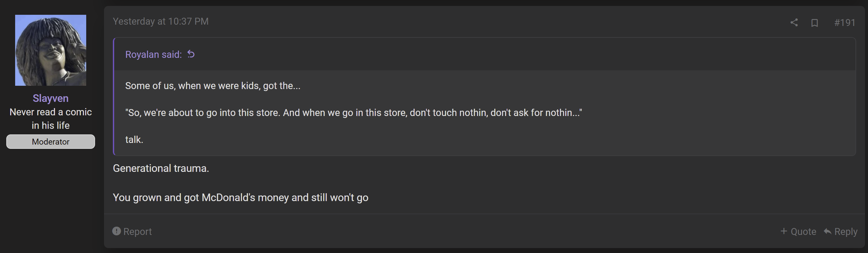Click the plus icon beside Quote

784,231
